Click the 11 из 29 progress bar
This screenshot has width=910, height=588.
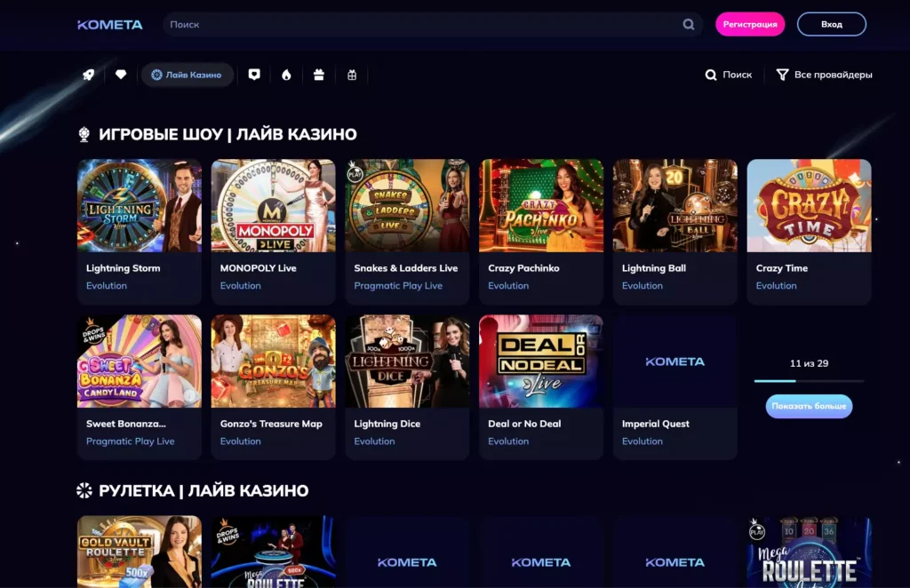click(809, 380)
